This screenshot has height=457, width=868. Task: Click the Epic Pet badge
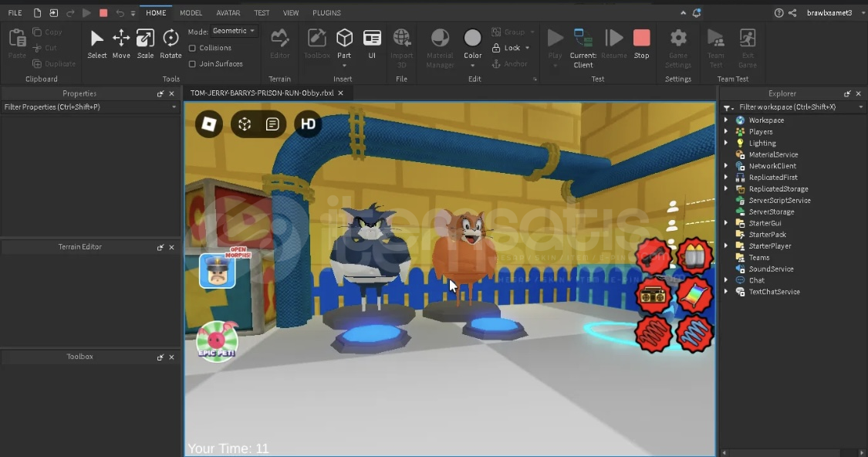(217, 341)
